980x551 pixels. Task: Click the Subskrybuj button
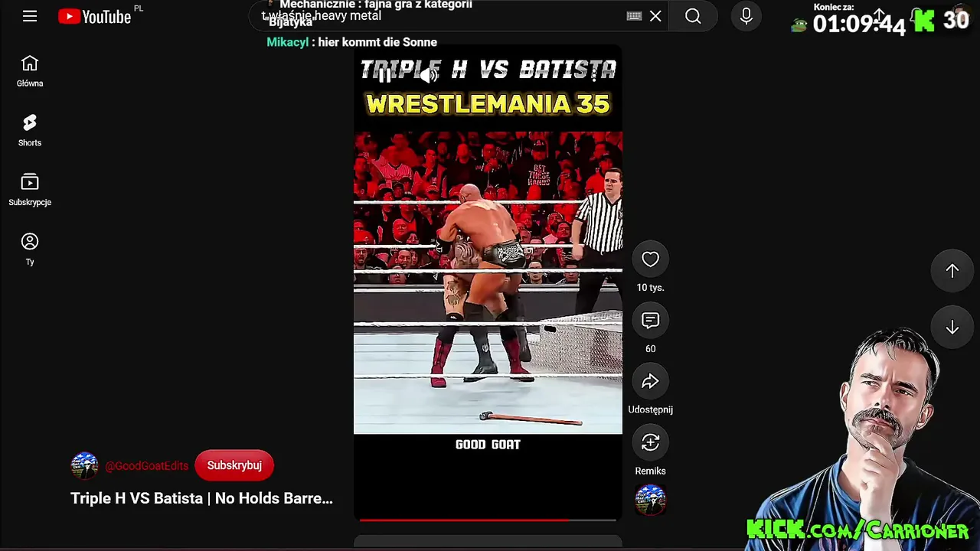coord(234,465)
